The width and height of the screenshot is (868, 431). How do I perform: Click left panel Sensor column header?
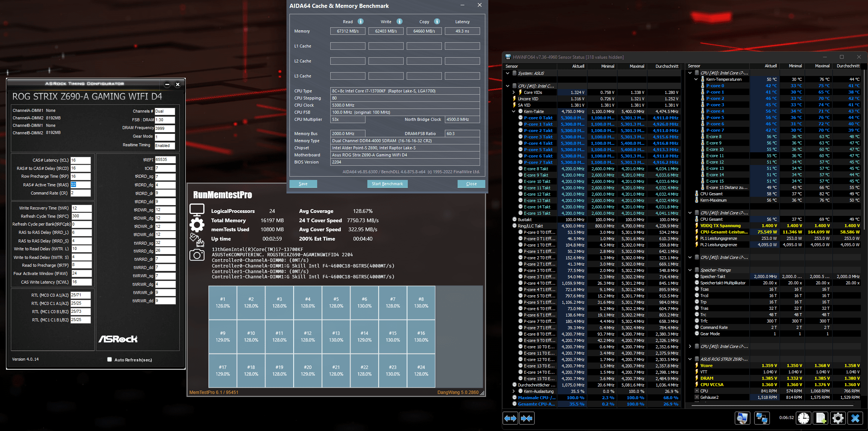530,66
